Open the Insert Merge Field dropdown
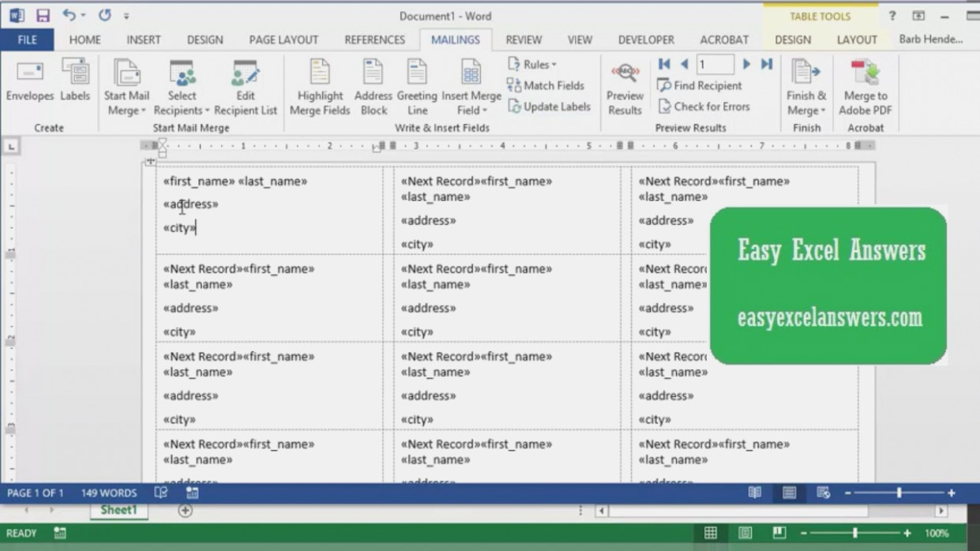The image size is (980, 551). point(471,87)
